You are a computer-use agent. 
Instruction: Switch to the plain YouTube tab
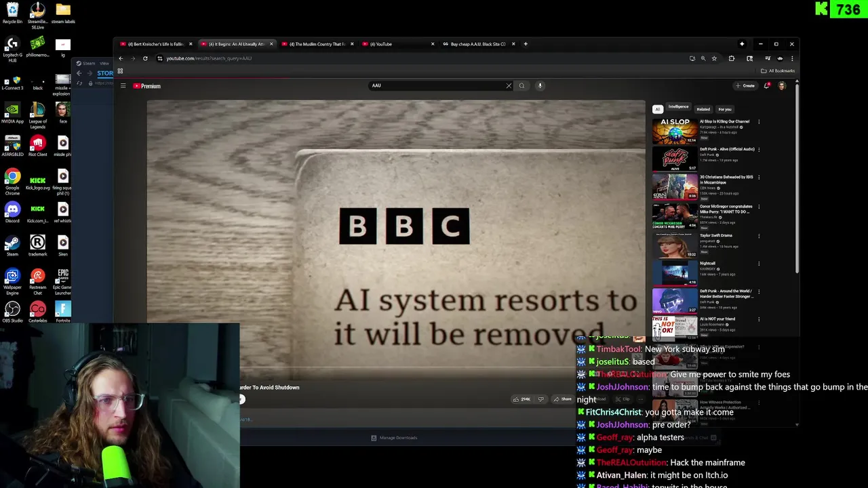[398, 44]
